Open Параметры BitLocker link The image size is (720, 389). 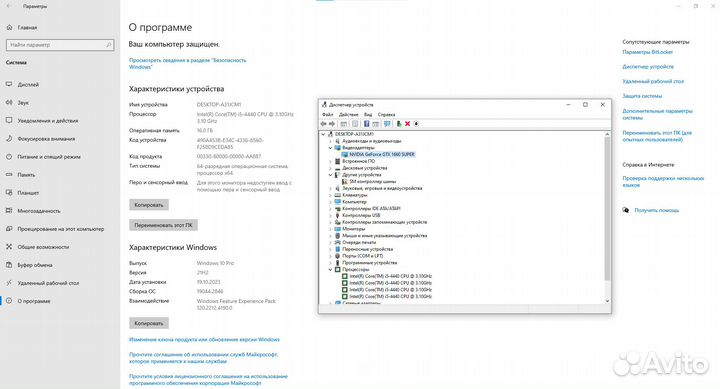[x=647, y=52]
